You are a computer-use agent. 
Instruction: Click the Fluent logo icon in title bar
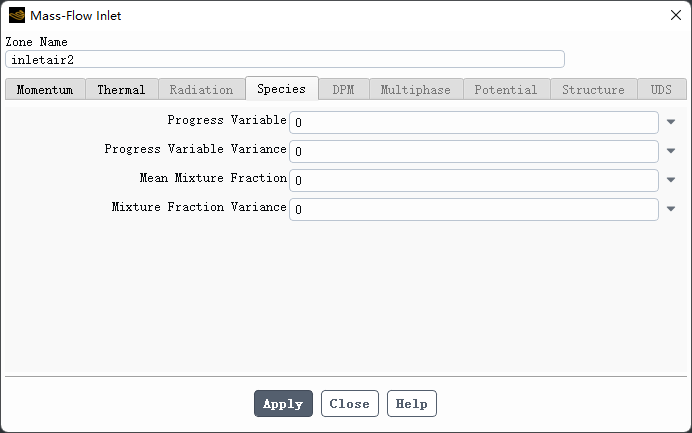click(x=17, y=15)
